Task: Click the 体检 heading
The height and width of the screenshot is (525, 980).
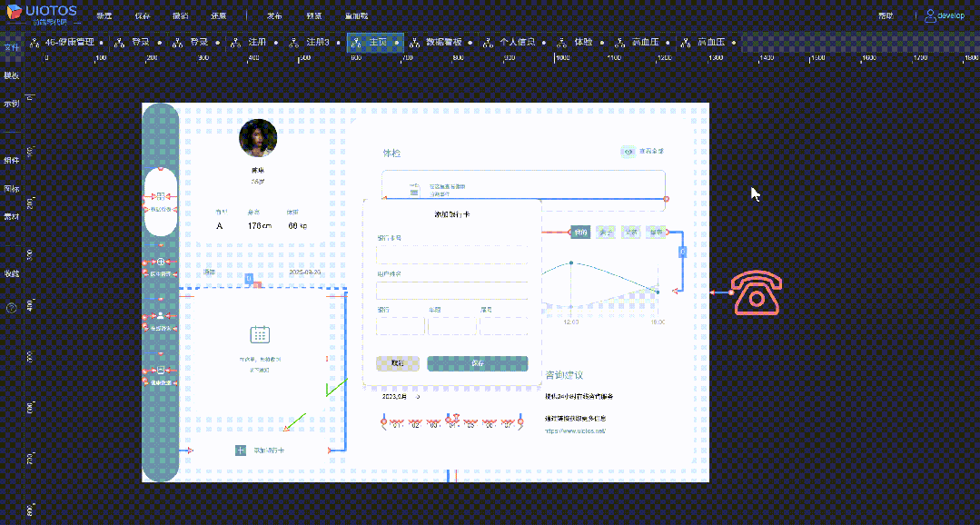Action: click(391, 154)
